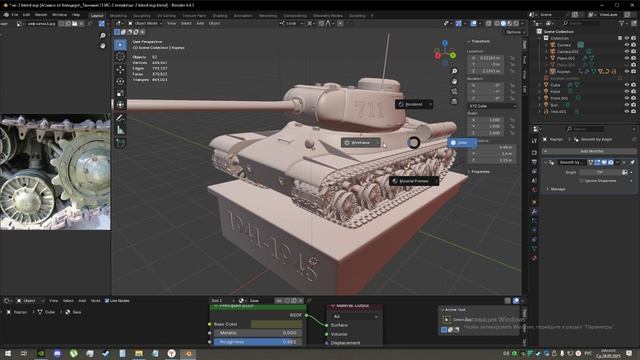Click the Yandex browser taskbar icon
Viewport: 640px width, 360px height.
pos(171,353)
